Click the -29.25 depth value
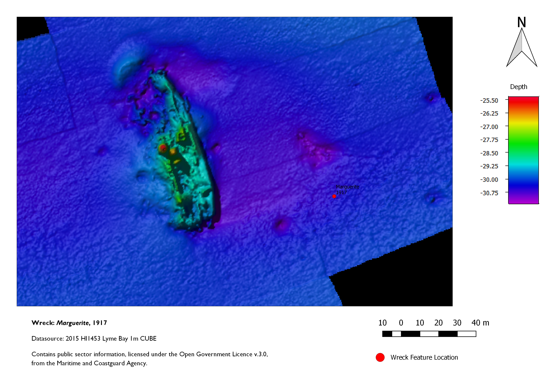This screenshot has height=392, width=555. [489, 166]
